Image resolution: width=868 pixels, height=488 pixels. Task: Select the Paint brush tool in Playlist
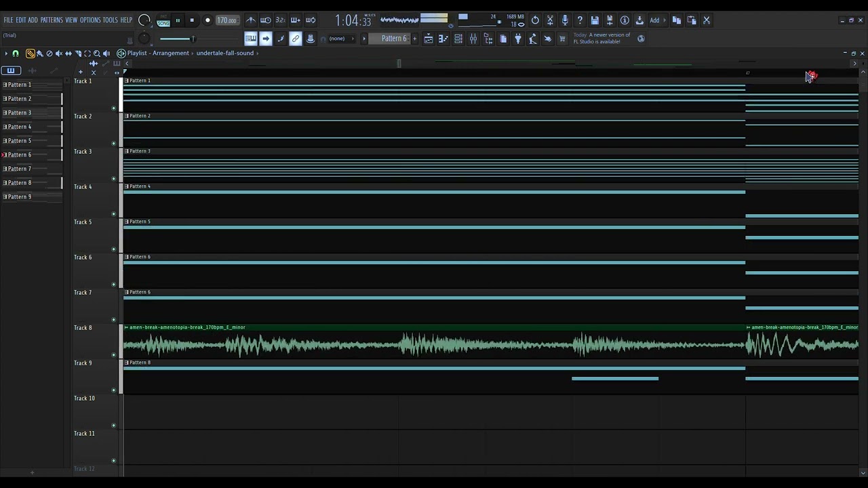[39, 54]
